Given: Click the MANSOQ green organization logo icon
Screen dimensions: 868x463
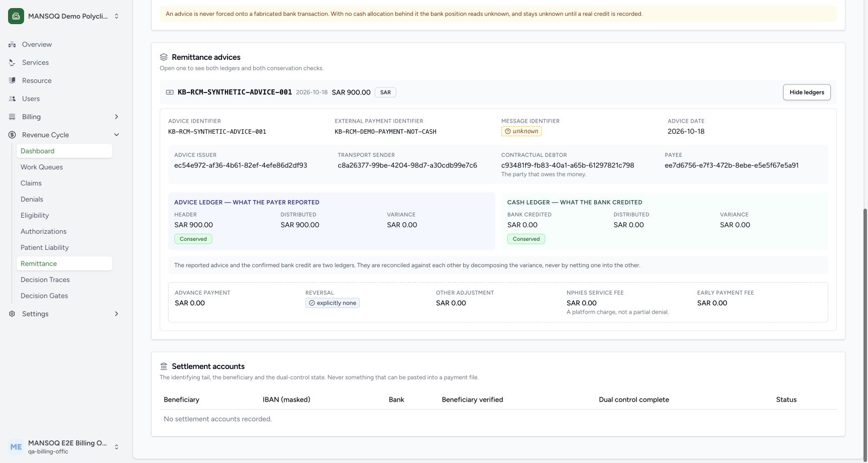Looking at the screenshot, I should 16,16.
